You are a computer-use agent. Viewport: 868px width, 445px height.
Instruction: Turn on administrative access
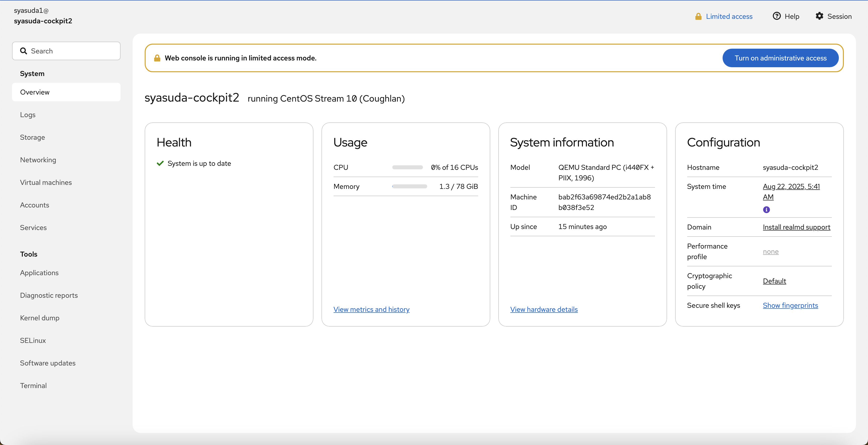pyautogui.click(x=780, y=58)
